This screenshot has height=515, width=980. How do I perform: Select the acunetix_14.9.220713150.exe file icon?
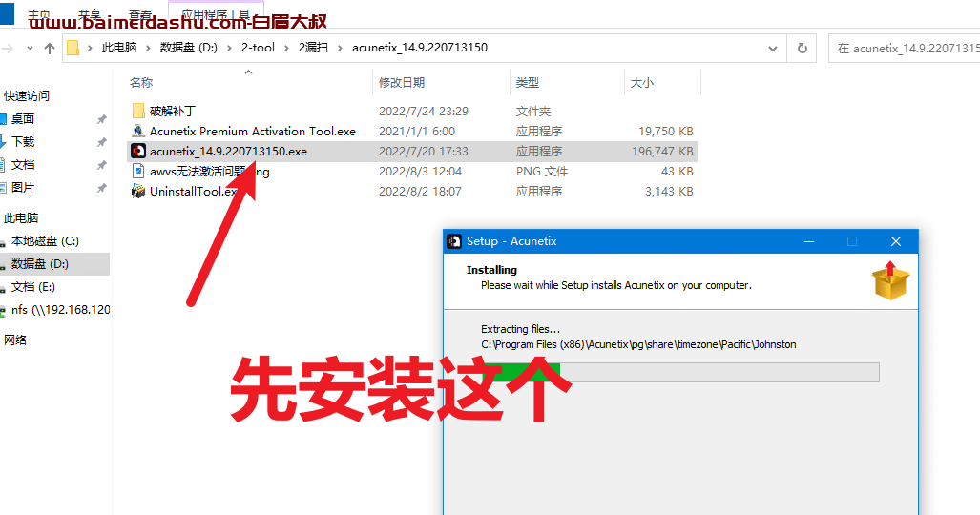coord(138,152)
